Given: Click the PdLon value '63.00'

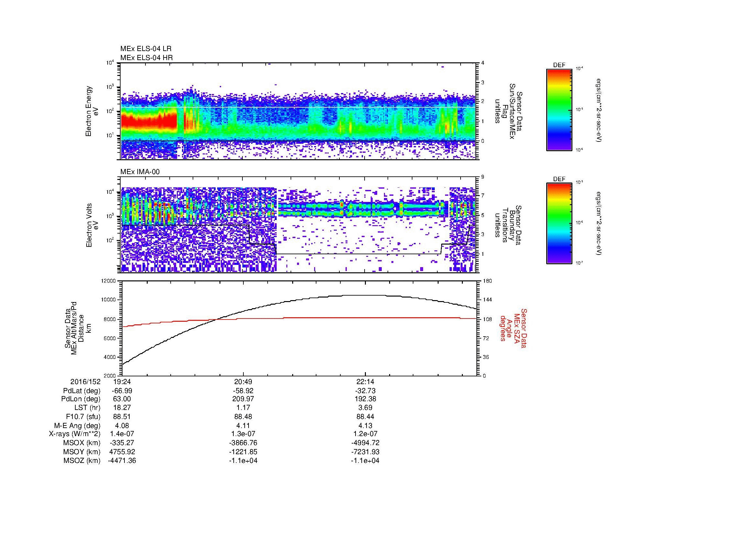Looking at the screenshot, I should point(122,399).
